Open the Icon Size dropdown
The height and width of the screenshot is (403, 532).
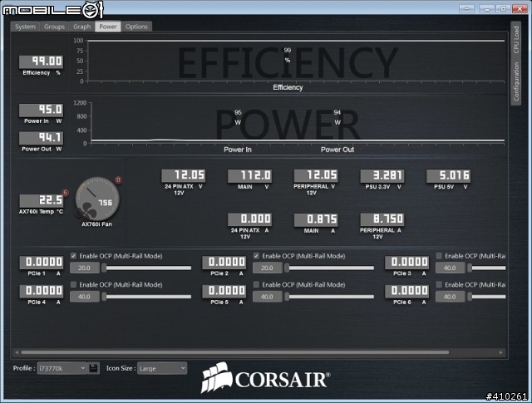(162, 368)
